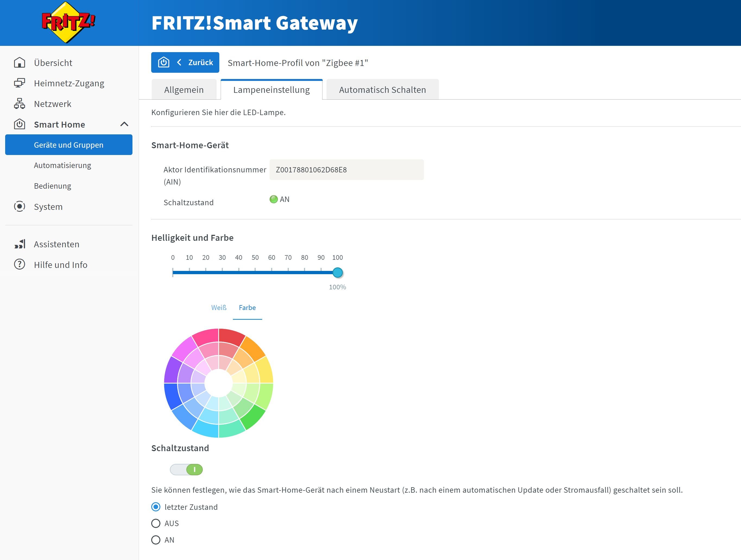
Task: Set brightness at the 50 tick mark
Action: (x=255, y=272)
